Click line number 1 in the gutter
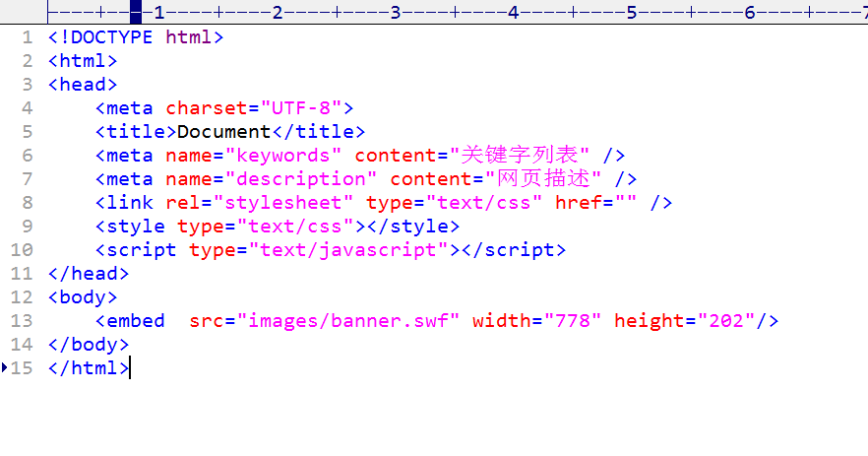The image size is (868, 456). pos(28,37)
